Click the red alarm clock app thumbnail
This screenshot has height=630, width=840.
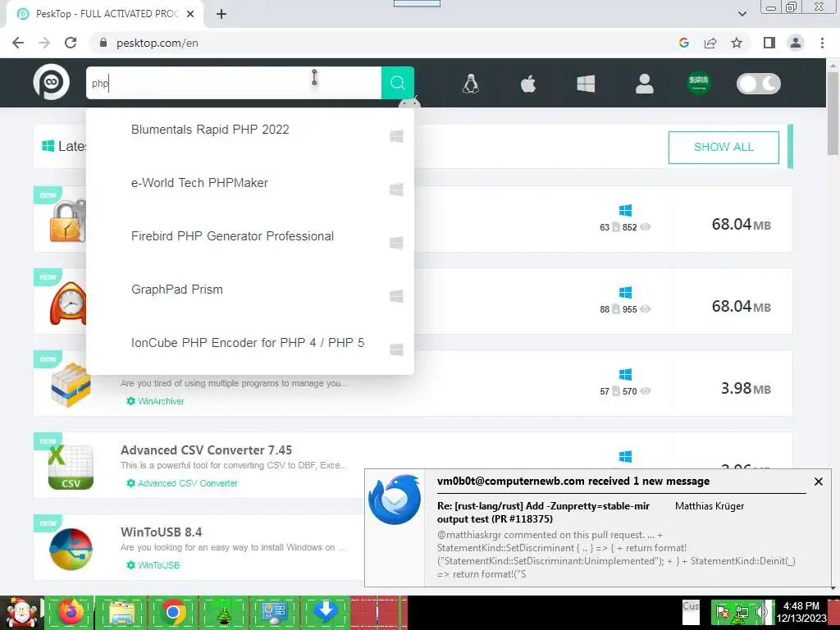[x=68, y=304]
